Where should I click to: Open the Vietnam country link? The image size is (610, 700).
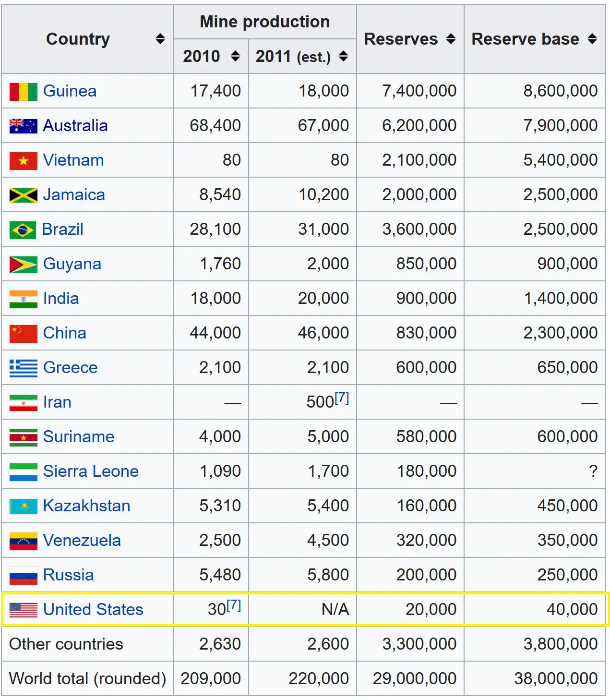point(73,160)
